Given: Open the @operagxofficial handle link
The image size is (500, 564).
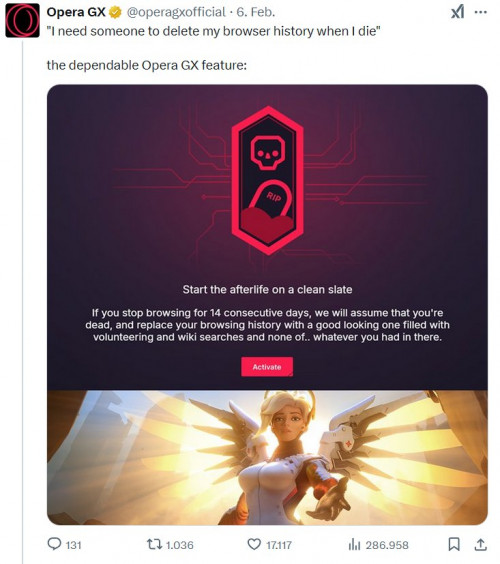Looking at the screenshot, I should coord(176,12).
